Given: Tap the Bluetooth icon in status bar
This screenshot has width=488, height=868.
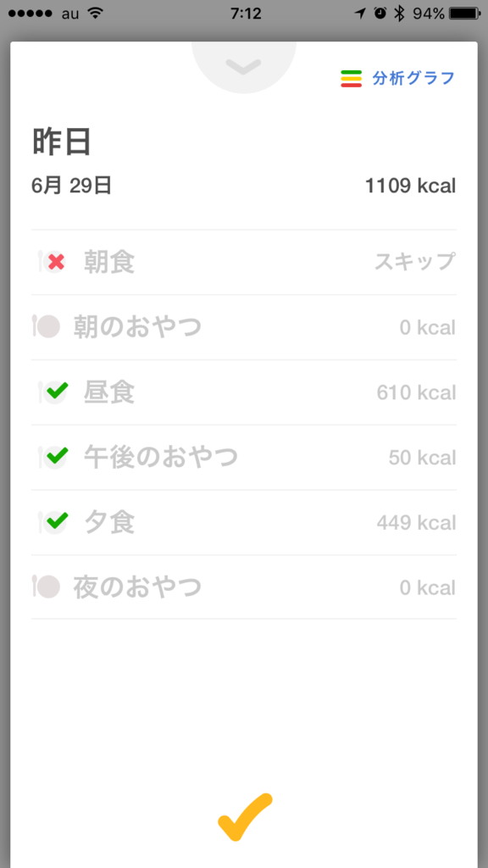Looking at the screenshot, I should tap(399, 14).
